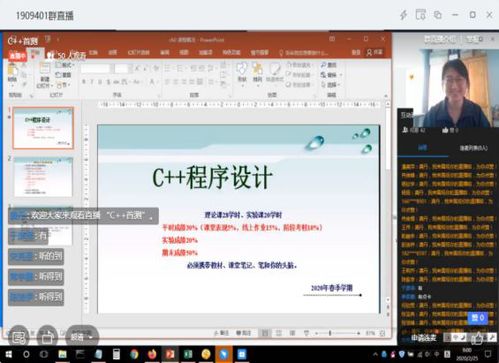This screenshot has height=363, width=499.
Task: Select Slide Sorter view in status bar
Action: click(279, 333)
